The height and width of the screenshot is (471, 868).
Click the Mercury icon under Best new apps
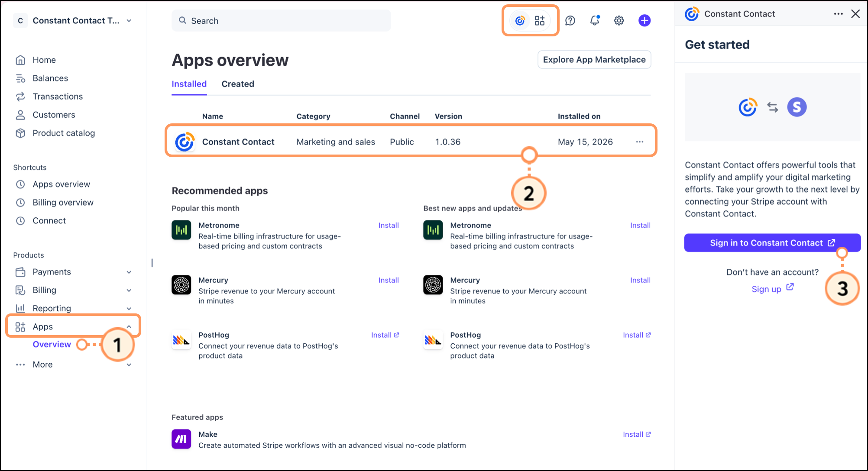pos(433,285)
